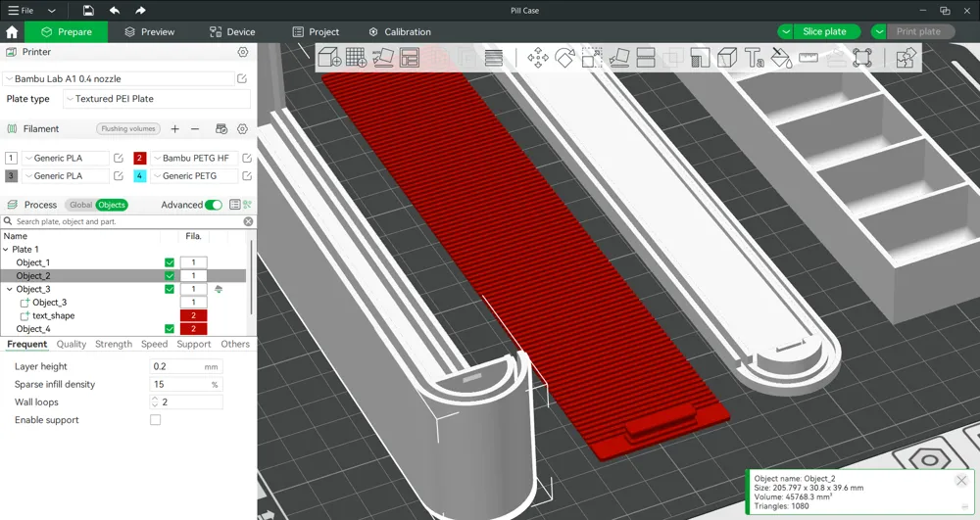Tick the Enable support checkbox
Image resolution: width=980 pixels, height=520 pixels.
point(155,420)
